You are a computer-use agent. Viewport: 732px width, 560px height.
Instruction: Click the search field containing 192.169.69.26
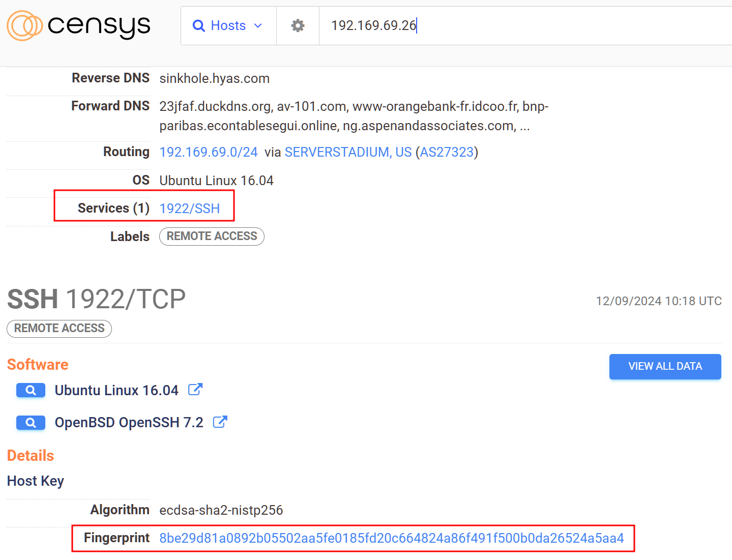coord(525,25)
